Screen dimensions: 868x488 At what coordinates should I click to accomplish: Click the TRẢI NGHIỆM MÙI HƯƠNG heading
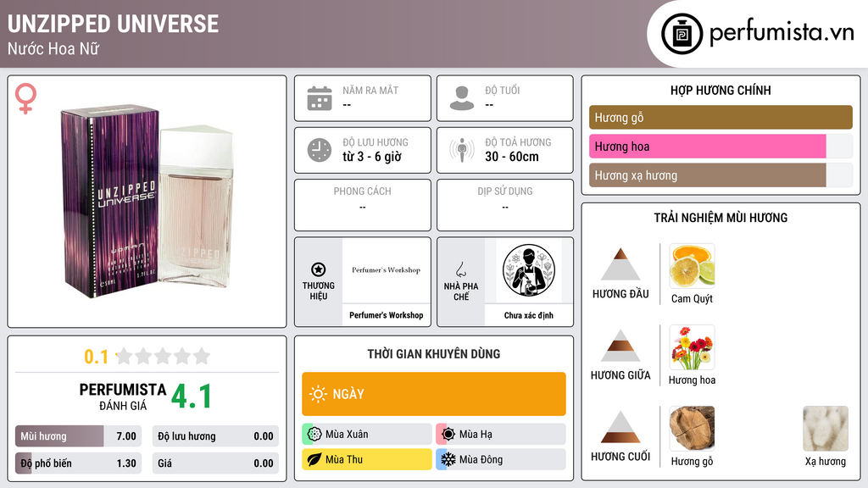(721, 218)
